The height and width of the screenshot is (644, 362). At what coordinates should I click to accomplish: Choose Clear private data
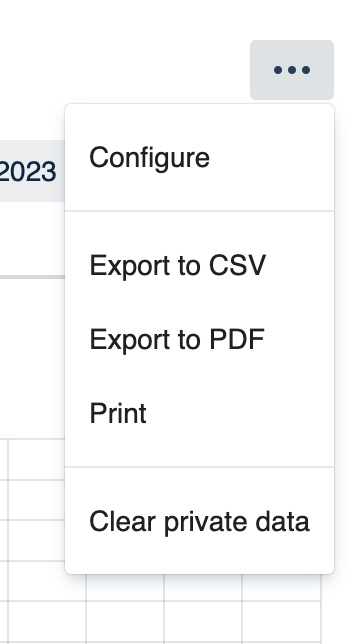(200, 521)
